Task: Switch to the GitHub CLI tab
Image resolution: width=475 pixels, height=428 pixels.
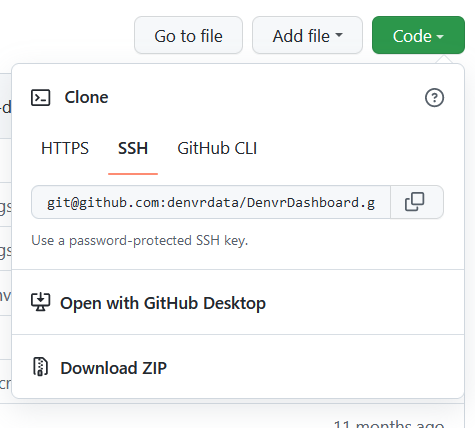Action: (217, 148)
